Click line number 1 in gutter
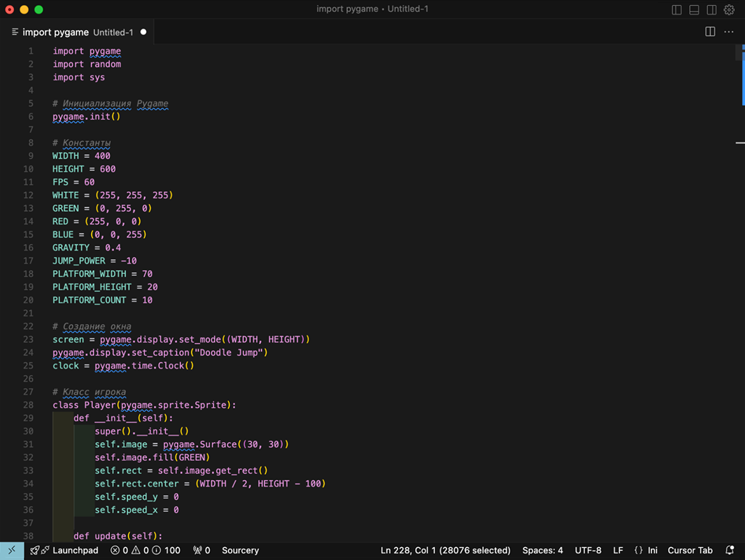This screenshot has width=745, height=560. click(31, 51)
